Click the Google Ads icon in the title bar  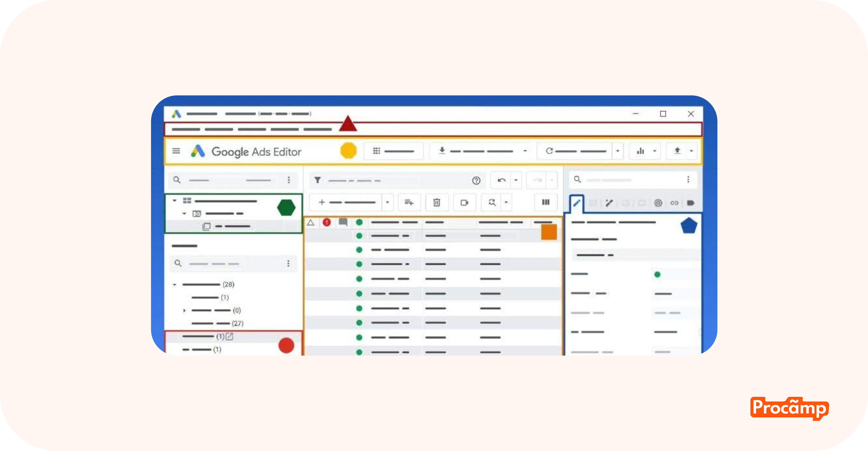tap(176, 114)
